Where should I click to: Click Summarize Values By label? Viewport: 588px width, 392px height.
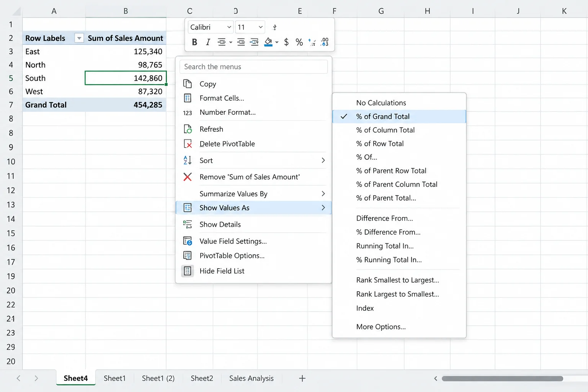pyautogui.click(x=233, y=194)
